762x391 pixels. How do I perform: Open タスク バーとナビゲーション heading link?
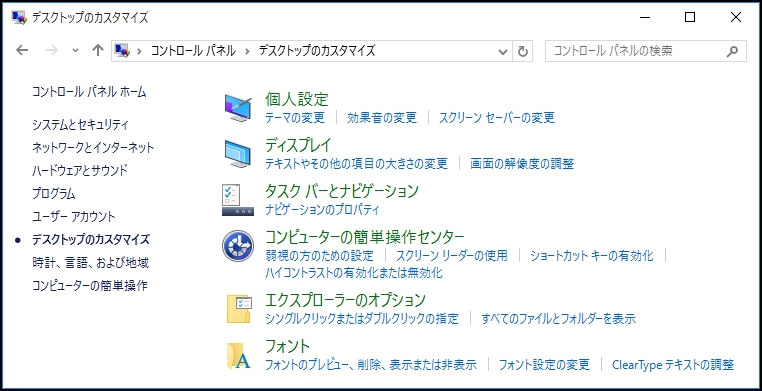[x=341, y=191]
